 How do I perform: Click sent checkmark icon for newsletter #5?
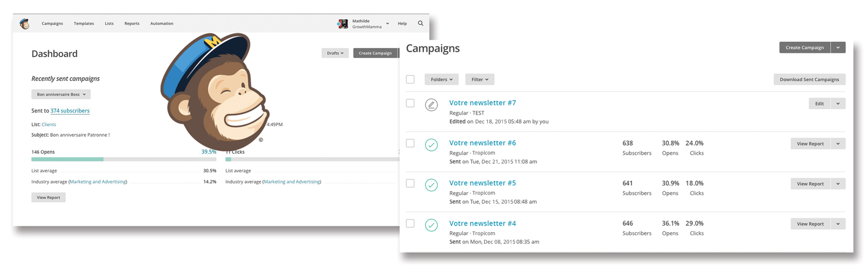pyautogui.click(x=431, y=185)
